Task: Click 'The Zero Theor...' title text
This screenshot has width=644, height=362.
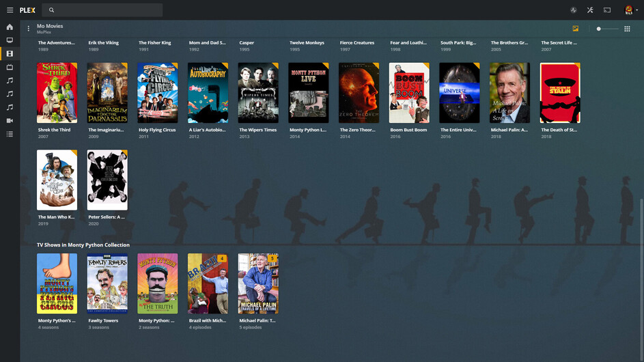Action: pyautogui.click(x=358, y=130)
